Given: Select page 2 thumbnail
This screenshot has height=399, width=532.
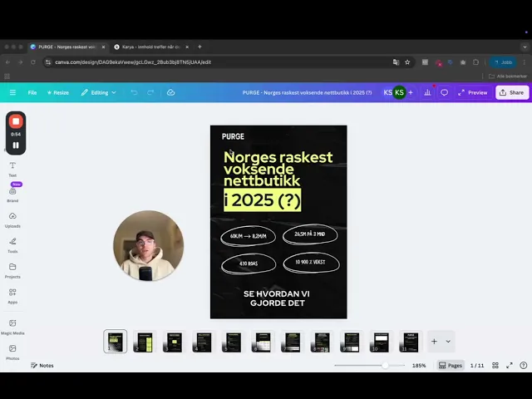Looking at the screenshot, I should [x=145, y=342].
